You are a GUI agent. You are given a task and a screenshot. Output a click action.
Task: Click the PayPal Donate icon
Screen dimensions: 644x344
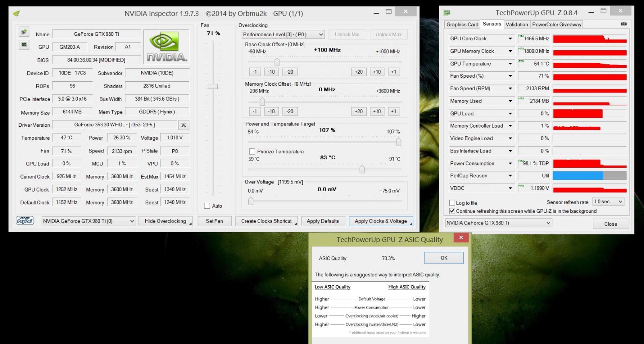click(x=25, y=220)
